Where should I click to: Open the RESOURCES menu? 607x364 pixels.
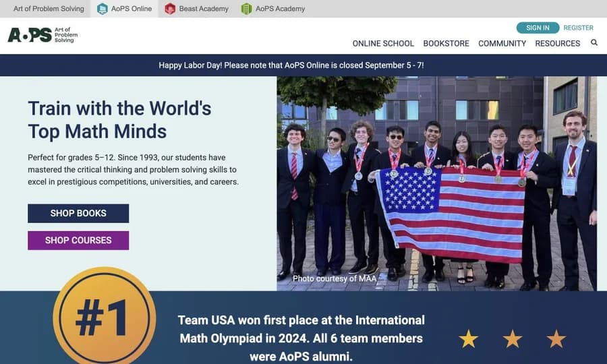tap(558, 43)
